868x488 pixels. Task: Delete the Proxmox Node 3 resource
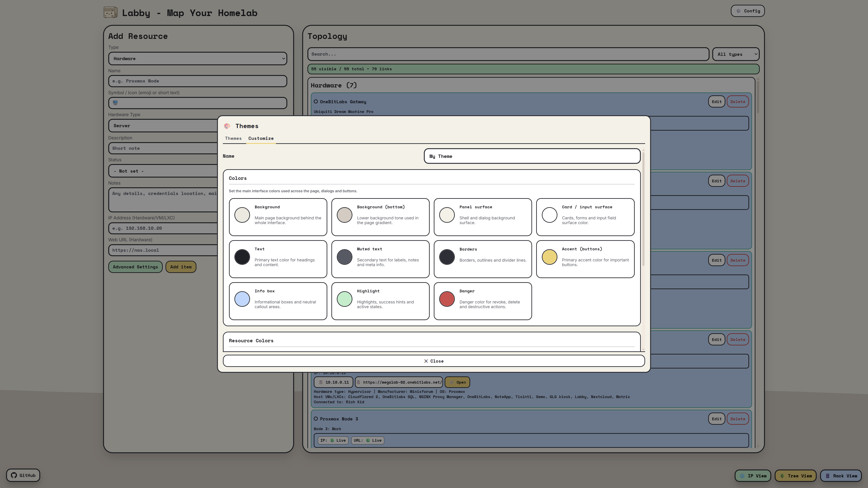(738, 419)
